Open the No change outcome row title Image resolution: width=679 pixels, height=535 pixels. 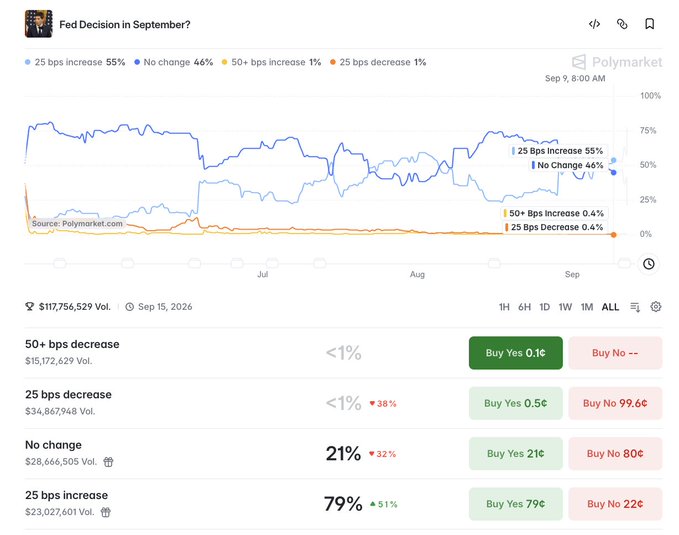53,445
